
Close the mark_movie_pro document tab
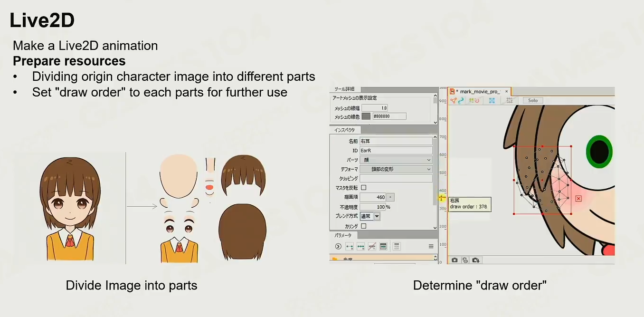click(x=507, y=91)
